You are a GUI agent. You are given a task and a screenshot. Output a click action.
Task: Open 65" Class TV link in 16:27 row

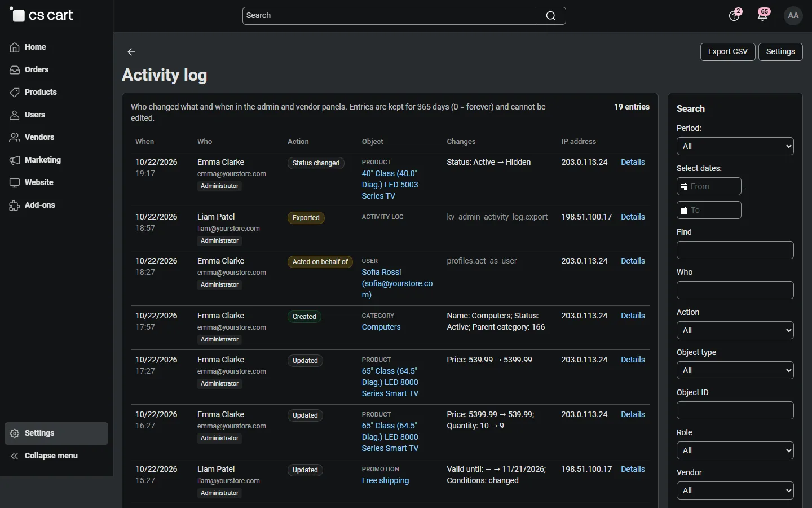click(390, 437)
